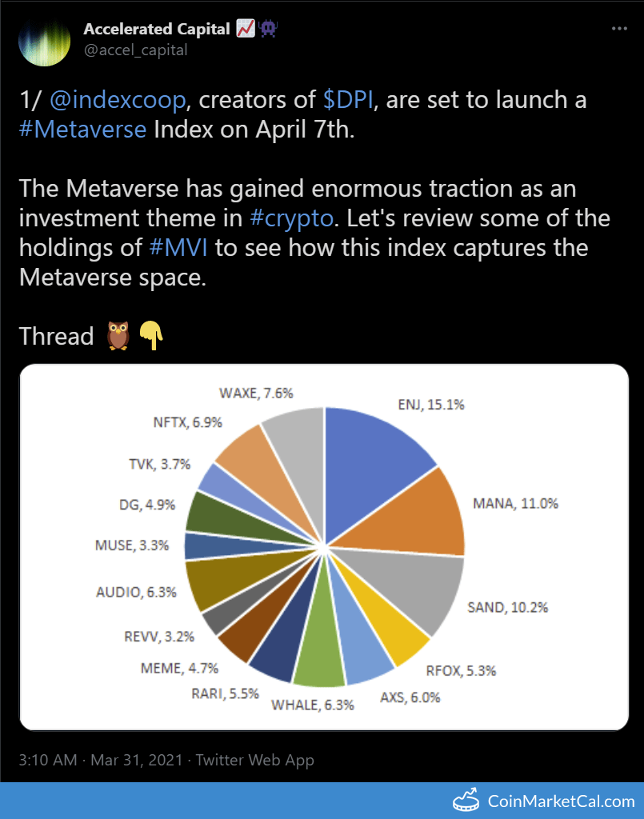Click the owl emoji after Thread
This screenshot has width=644, height=819.
[118, 336]
